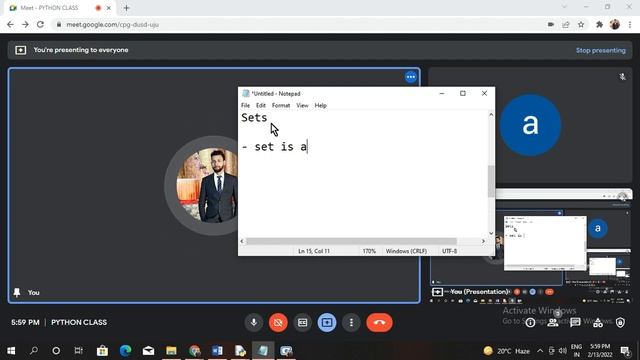Click 'UTF-8' encoding in status bar
Screen dimensions: 640x360
(x=449, y=251)
